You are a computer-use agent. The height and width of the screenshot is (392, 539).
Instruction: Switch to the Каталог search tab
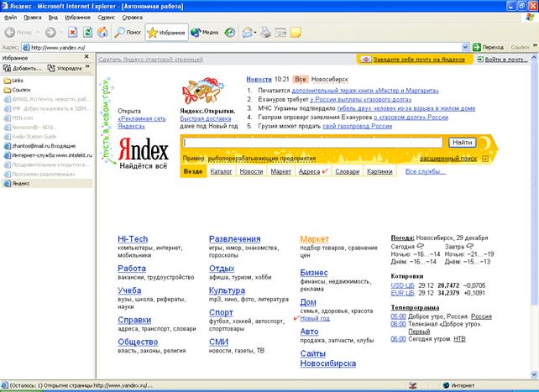tap(221, 171)
